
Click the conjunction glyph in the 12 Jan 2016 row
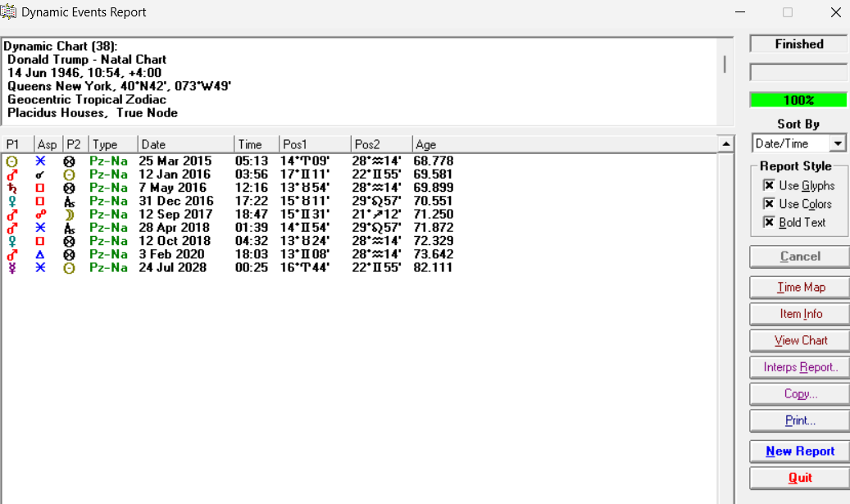39,175
